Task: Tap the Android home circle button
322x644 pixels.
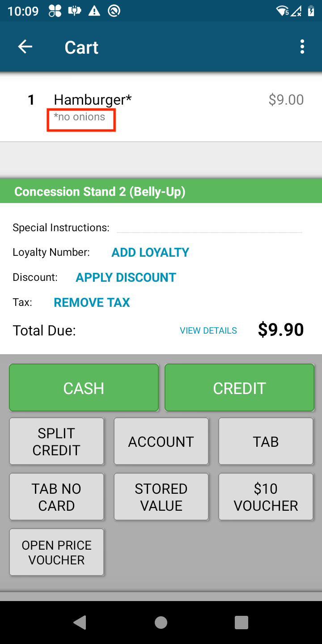Action: (x=161, y=622)
